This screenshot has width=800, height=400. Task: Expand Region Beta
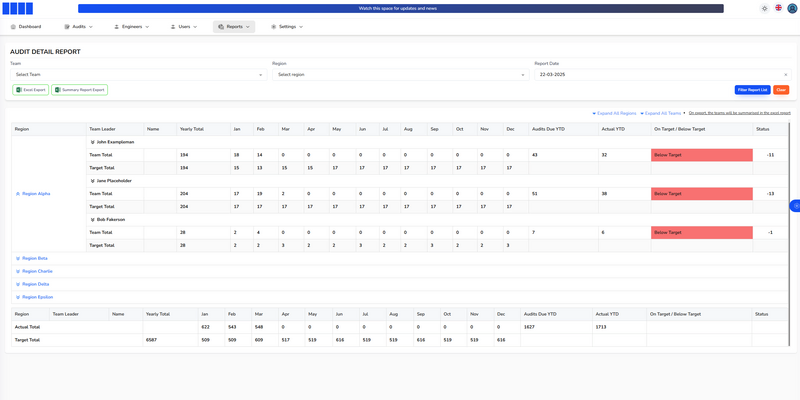[32, 258]
